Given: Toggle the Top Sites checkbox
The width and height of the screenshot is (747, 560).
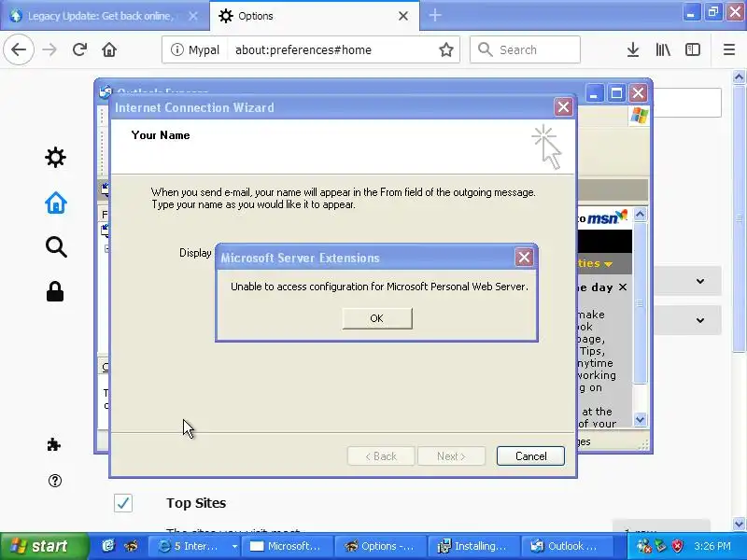Looking at the screenshot, I should pyautogui.click(x=123, y=503).
